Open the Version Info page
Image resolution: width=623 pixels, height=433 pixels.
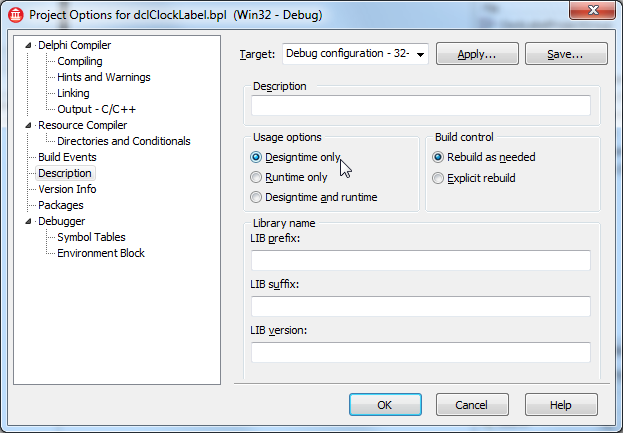pos(67,189)
